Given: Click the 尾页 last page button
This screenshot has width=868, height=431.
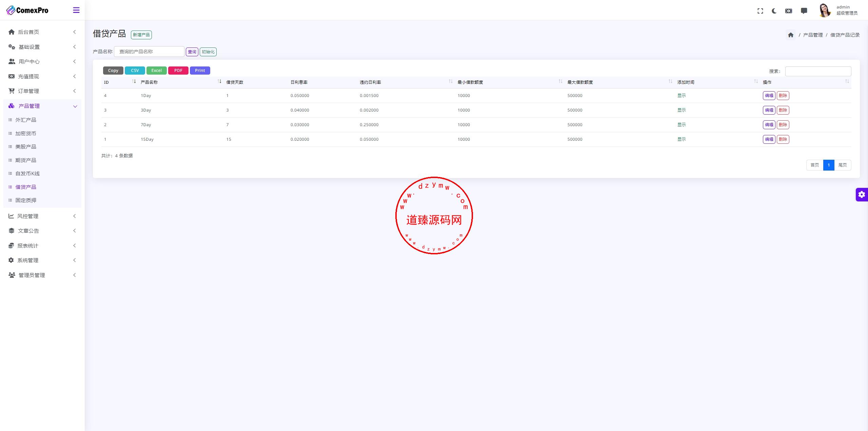Looking at the screenshot, I should [x=843, y=165].
